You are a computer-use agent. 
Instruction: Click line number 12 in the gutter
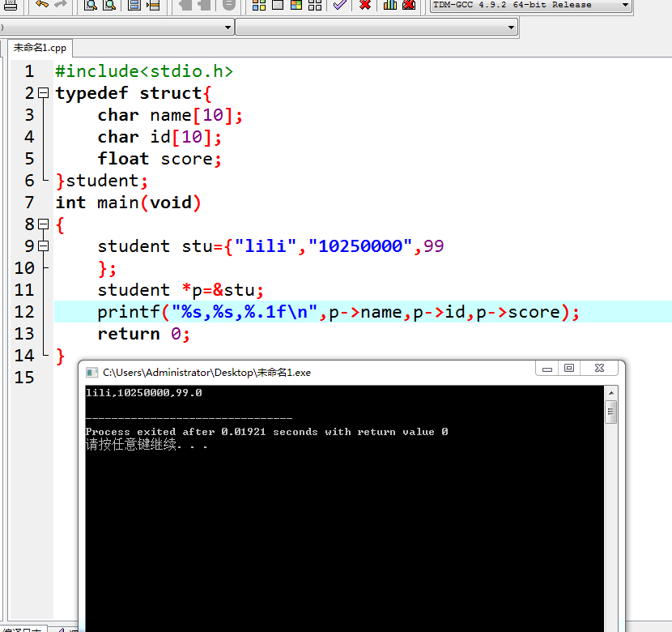click(x=24, y=312)
